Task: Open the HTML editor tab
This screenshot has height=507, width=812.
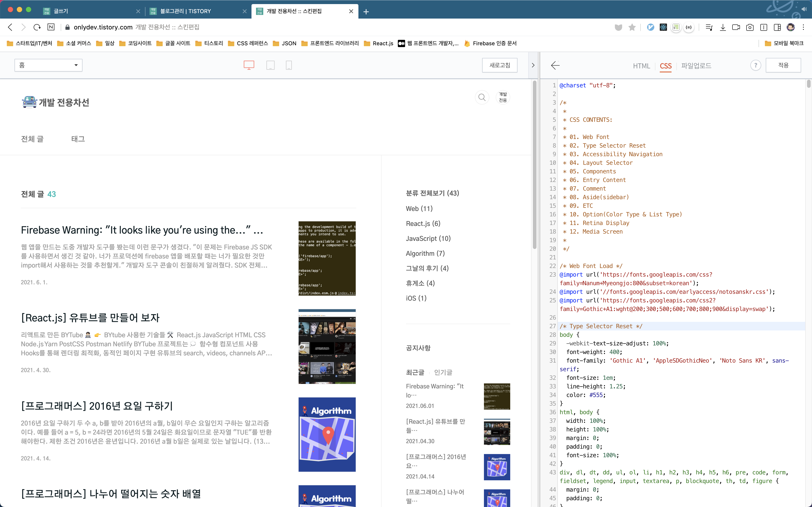Action: [641, 66]
